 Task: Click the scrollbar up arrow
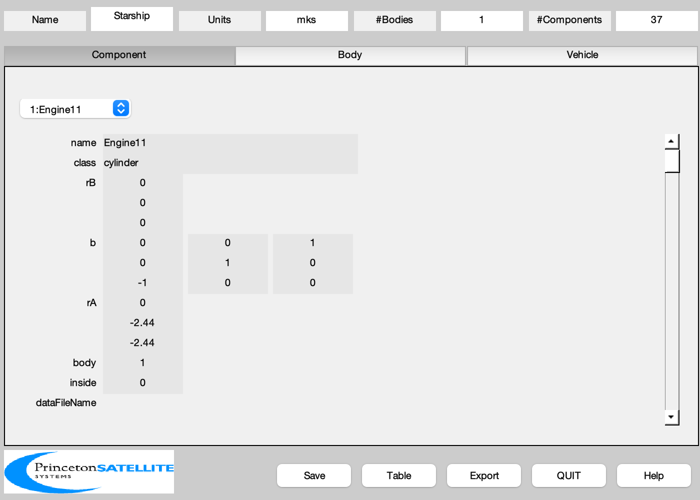click(671, 142)
